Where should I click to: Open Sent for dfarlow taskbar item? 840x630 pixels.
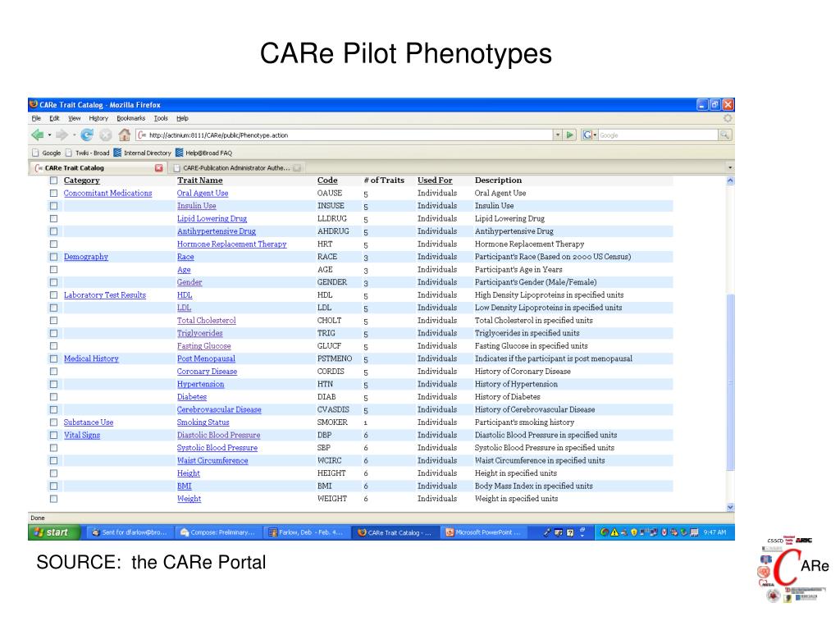tap(130, 532)
